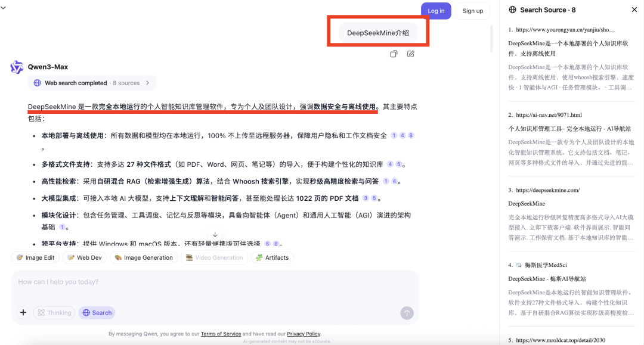The image size is (644, 345).
Task: Close the Search Source panel
Action: point(634,10)
